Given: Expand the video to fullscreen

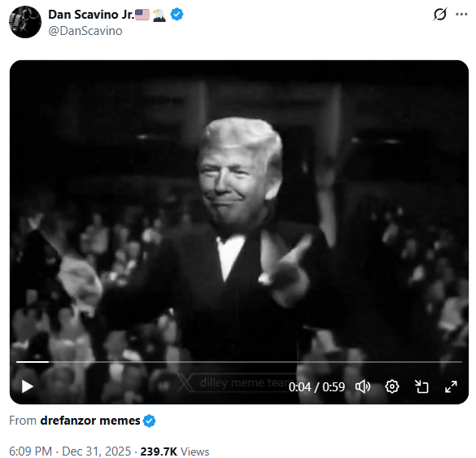Looking at the screenshot, I should [x=451, y=386].
